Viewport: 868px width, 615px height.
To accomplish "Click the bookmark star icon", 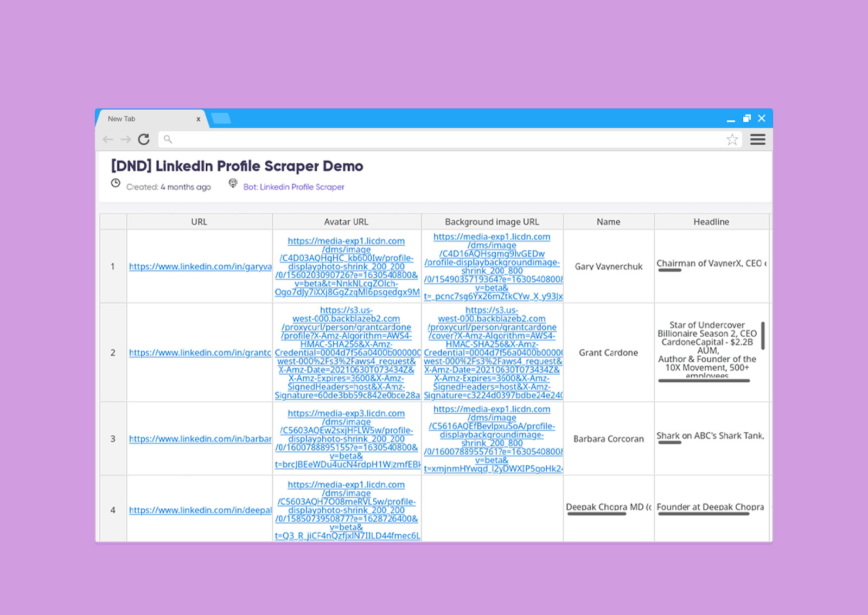I will click(x=733, y=139).
